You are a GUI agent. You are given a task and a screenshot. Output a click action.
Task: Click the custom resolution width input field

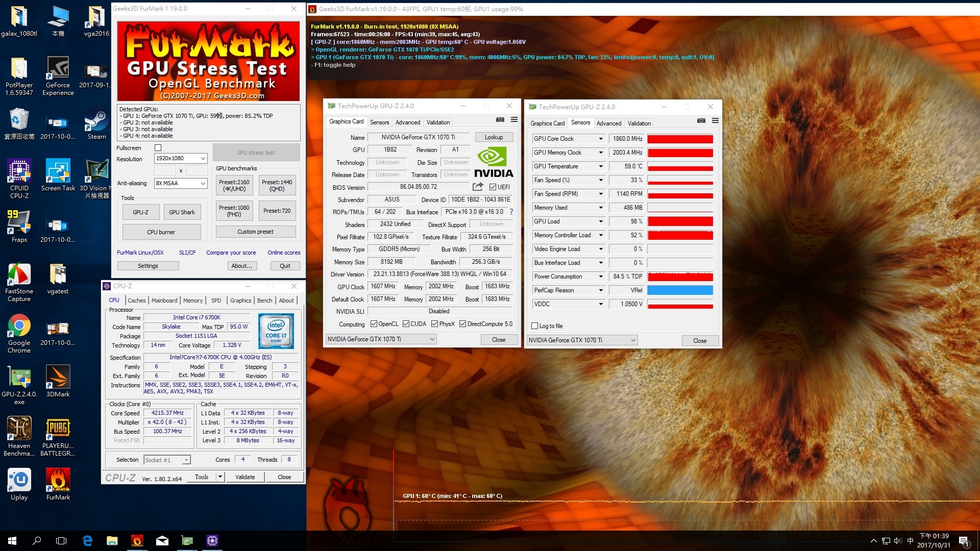point(165,170)
